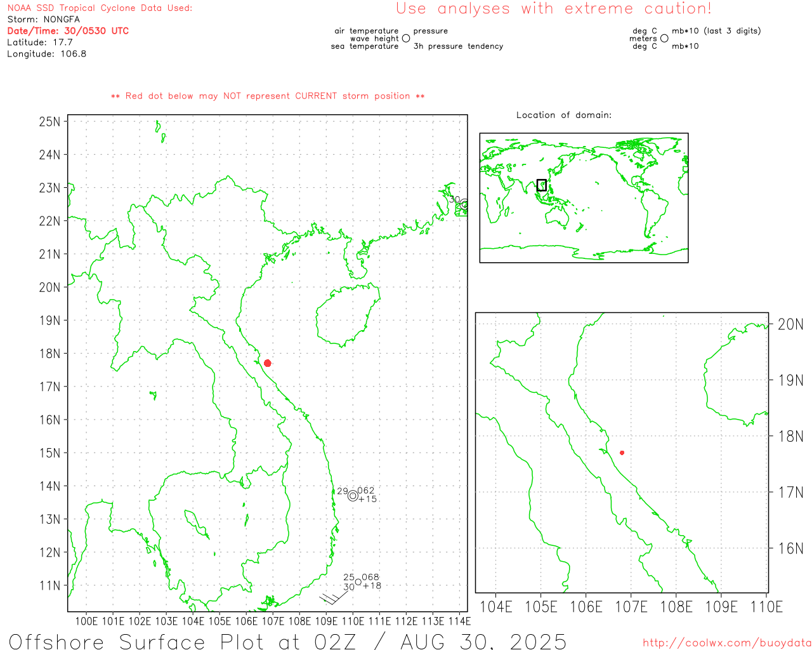The image size is (812, 650).
Task: Click the station model legend circle for wave height
Action: (x=406, y=39)
